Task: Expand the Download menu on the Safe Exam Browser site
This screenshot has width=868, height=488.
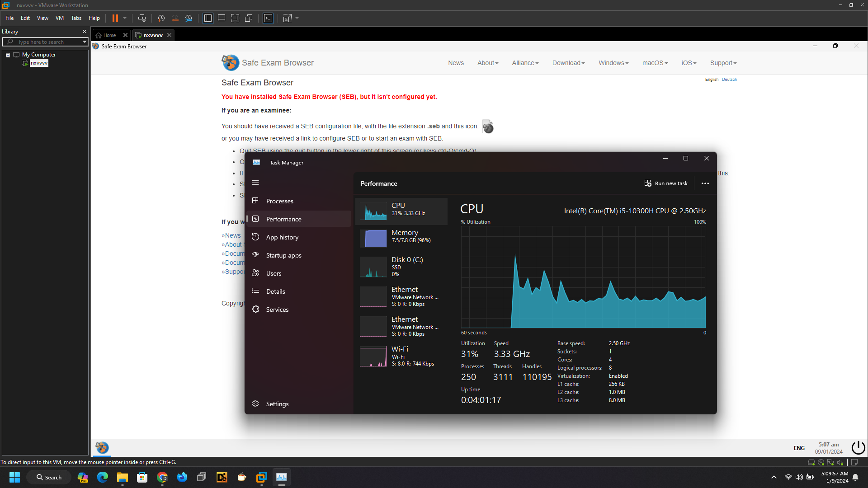Action: point(568,63)
